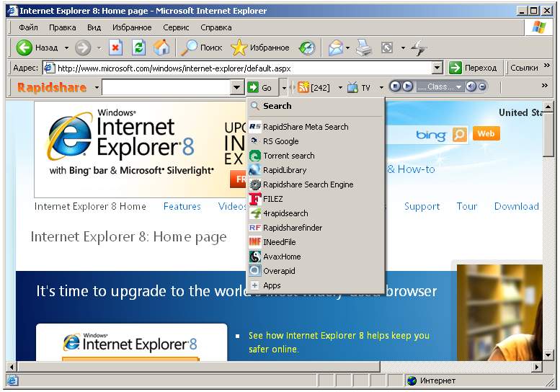Click the minus button on radio player

pos(482,86)
